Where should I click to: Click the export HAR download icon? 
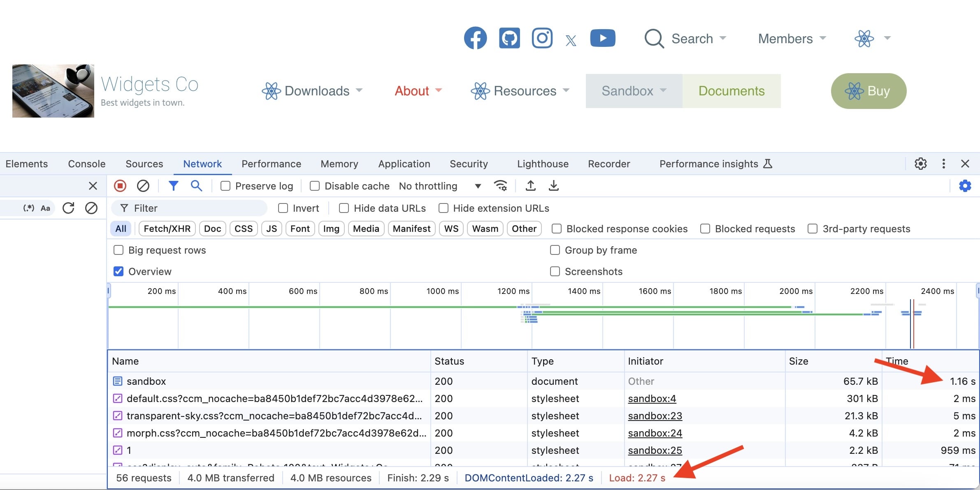[x=553, y=186]
